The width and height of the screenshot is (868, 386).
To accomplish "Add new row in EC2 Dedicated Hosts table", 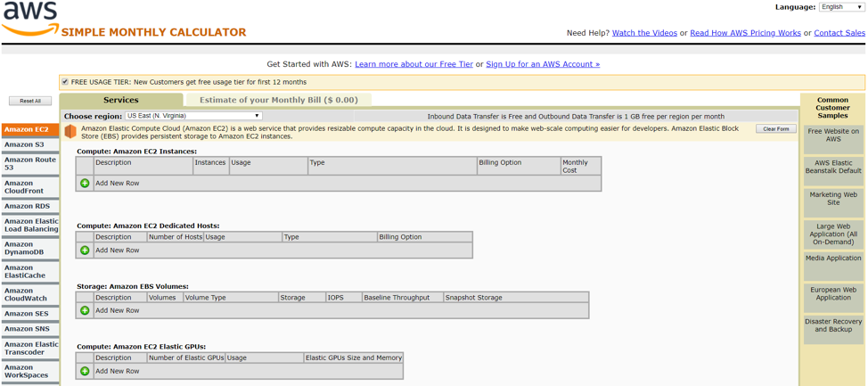I will point(85,250).
